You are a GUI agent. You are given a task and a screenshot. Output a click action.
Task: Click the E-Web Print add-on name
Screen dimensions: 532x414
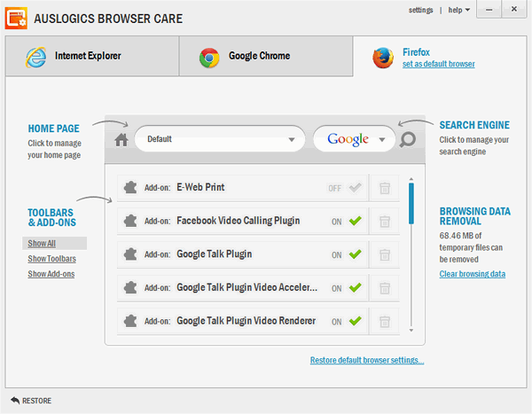tap(200, 187)
